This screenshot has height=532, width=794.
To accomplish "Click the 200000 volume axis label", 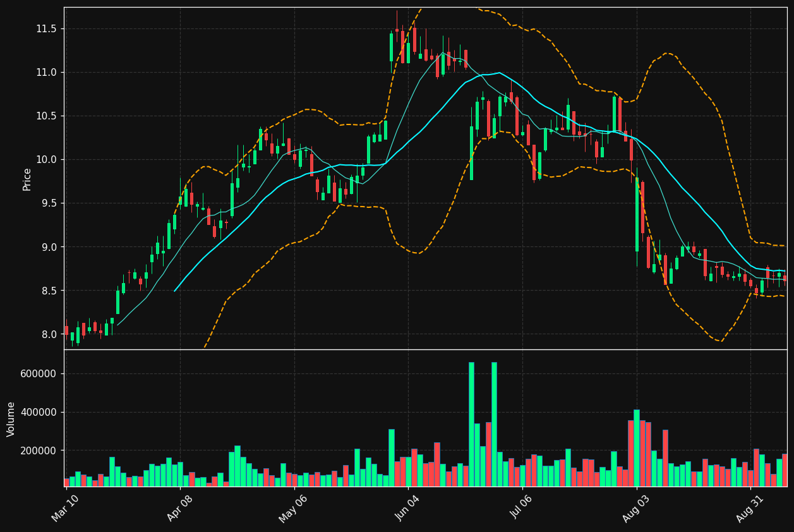I will click(39, 451).
